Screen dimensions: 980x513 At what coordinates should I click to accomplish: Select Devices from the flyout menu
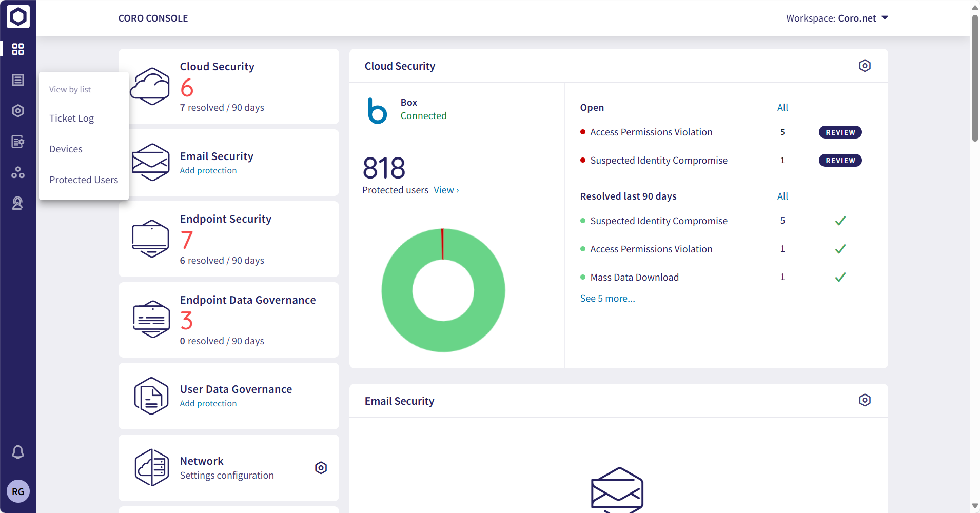[66, 149]
